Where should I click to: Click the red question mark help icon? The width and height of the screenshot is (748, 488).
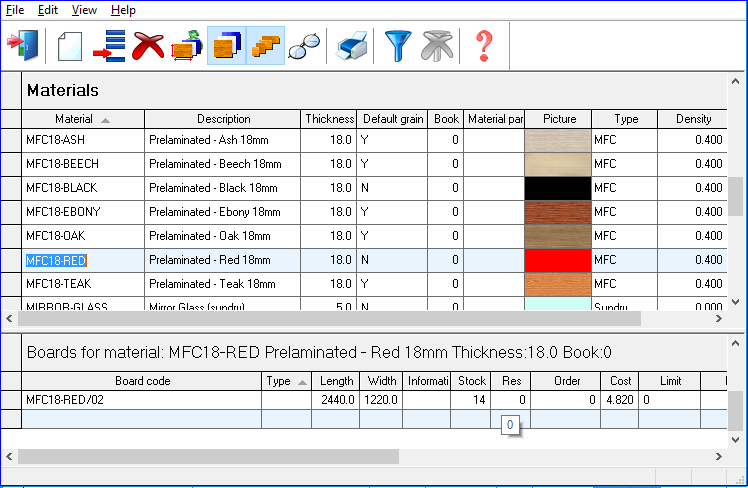coord(484,46)
